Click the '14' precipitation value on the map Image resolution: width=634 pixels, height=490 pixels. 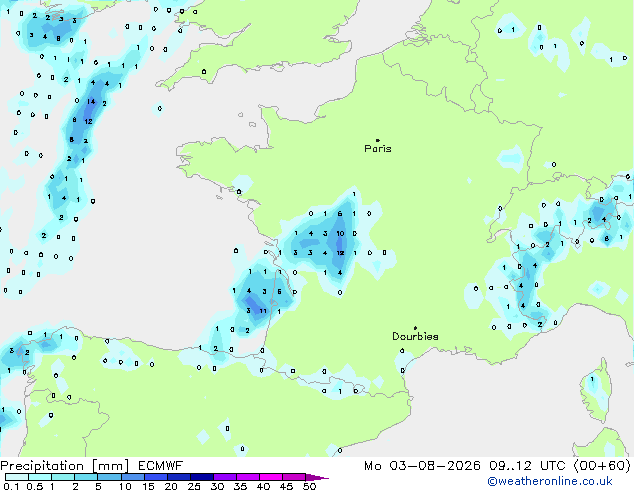[91, 101]
